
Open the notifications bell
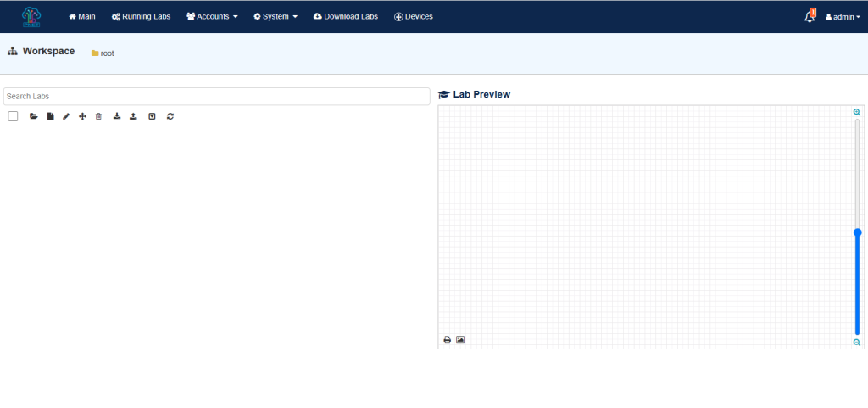[x=810, y=16]
